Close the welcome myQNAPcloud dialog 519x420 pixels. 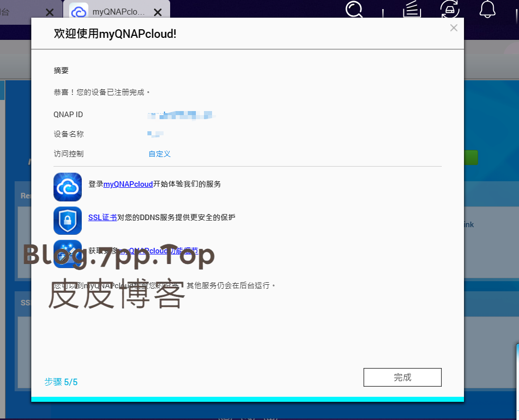point(453,28)
